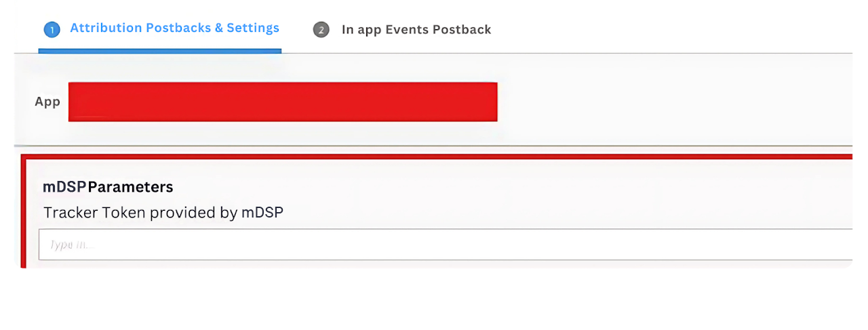This screenshot has width=868, height=330.
Task: Click the 'mDSP' text in the section heading
Action: [64, 187]
